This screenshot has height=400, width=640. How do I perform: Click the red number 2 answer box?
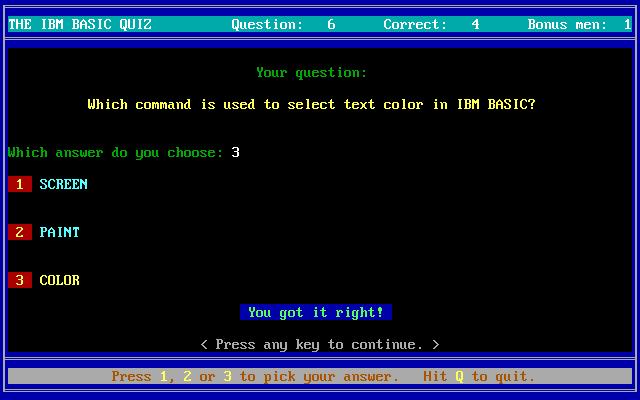click(x=20, y=232)
